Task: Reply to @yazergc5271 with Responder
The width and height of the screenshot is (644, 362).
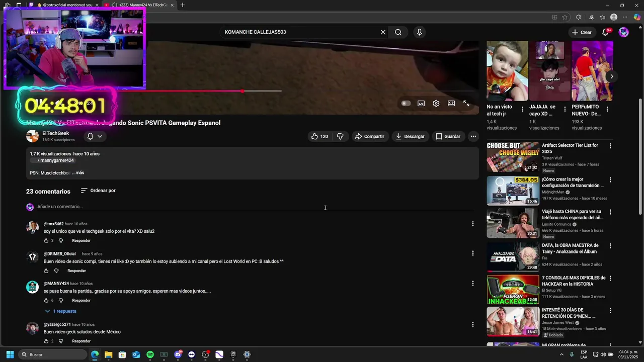Action: click(81, 341)
